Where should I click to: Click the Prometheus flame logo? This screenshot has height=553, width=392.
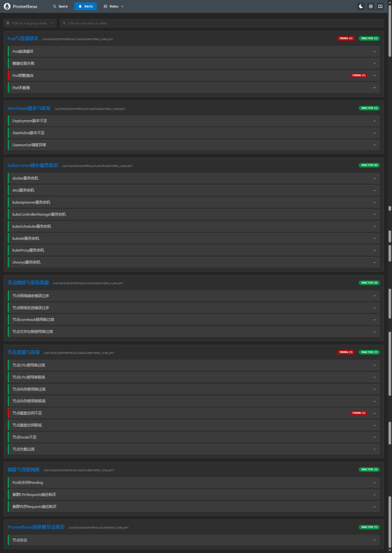pos(7,6)
